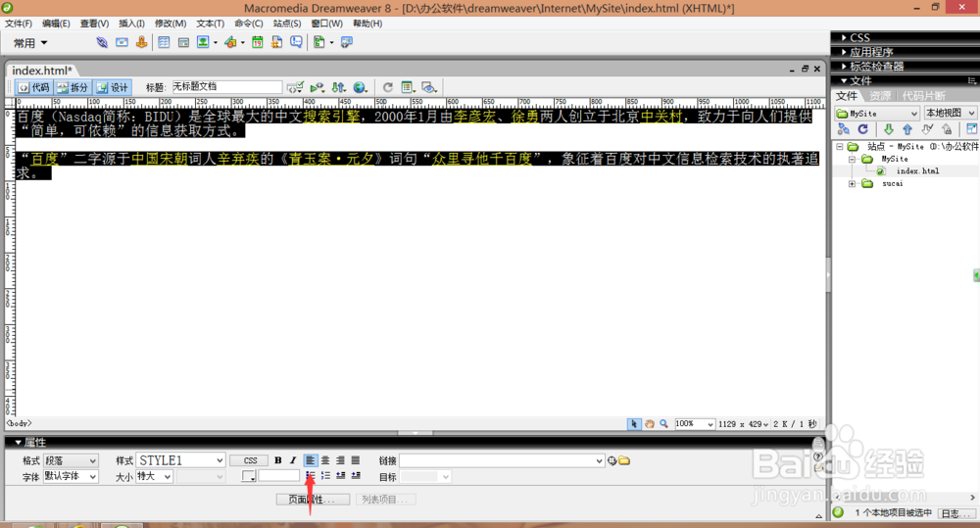Toggle Align Center
This screenshot has width=980, height=528.
tap(325, 460)
